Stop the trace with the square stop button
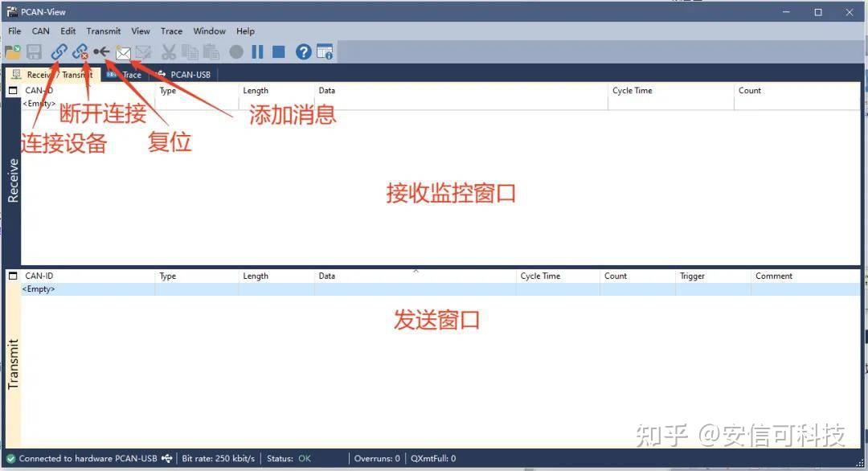 (x=278, y=52)
